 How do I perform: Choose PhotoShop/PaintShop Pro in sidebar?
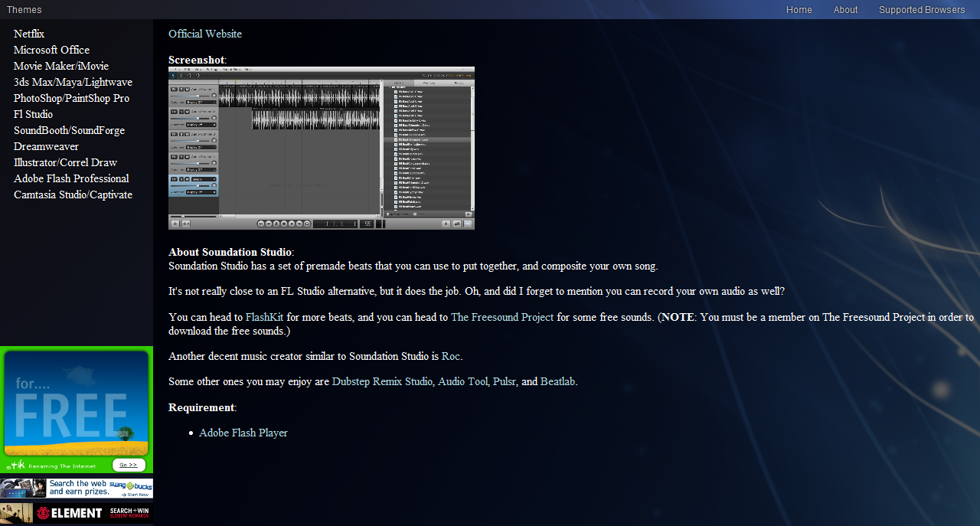click(71, 98)
